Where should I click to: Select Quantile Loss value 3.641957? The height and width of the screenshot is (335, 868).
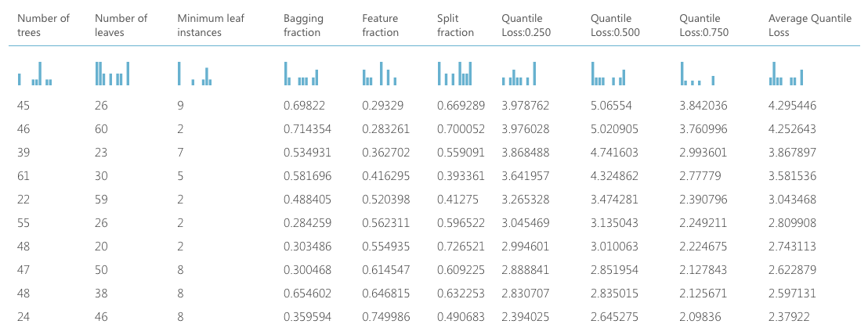526,176
